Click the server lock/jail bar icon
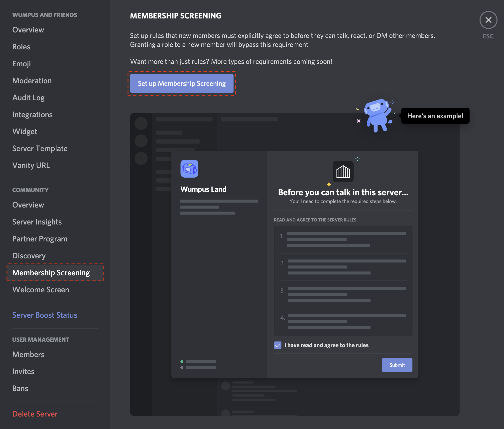Image resolution: width=504 pixels, height=429 pixels. pyautogui.click(x=343, y=172)
